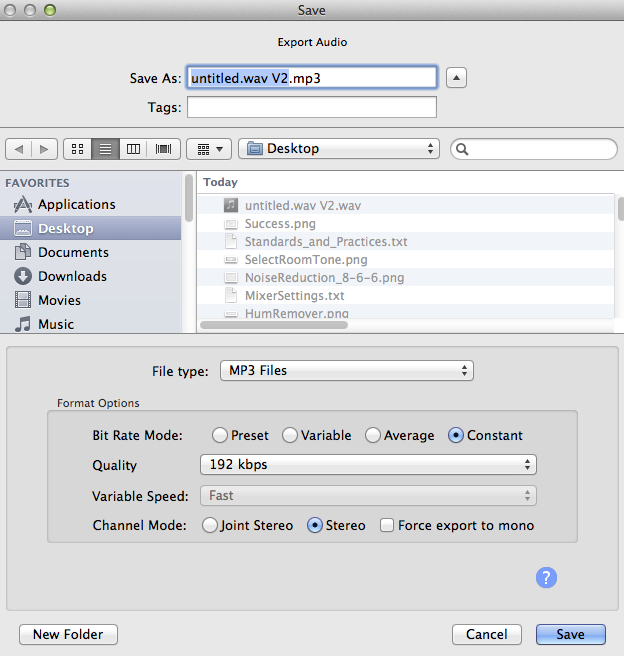Viewport: 624px width, 656px height.
Task: Select file NoiseReduction_8-6-6.png
Action: pyautogui.click(x=405, y=277)
